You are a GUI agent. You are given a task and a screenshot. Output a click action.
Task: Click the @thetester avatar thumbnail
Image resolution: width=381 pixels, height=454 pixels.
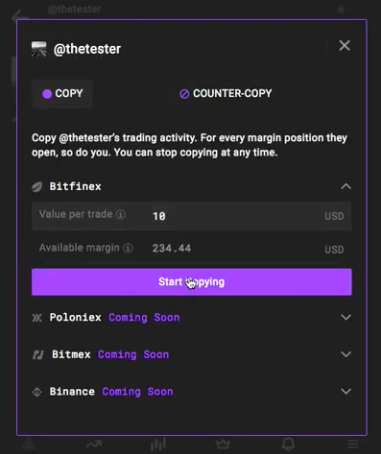(x=39, y=49)
